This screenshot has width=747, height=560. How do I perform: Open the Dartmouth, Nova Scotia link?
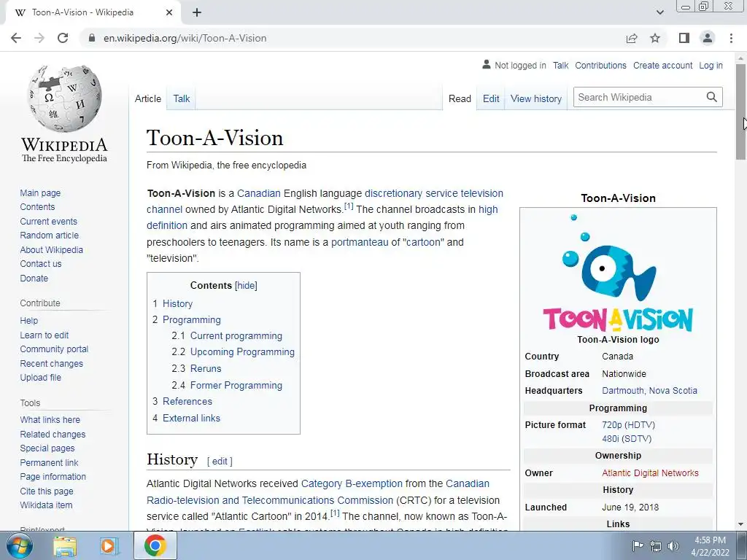[x=649, y=391]
